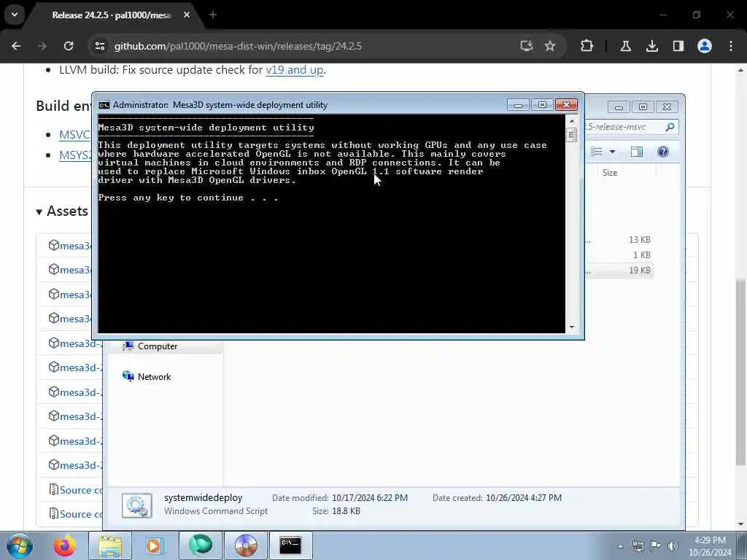Launch Firefox from the taskbar
This screenshot has height=560, width=747.
[64, 545]
